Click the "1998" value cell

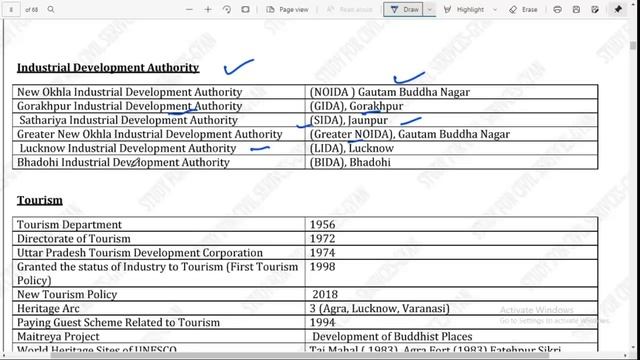coord(451,273)
